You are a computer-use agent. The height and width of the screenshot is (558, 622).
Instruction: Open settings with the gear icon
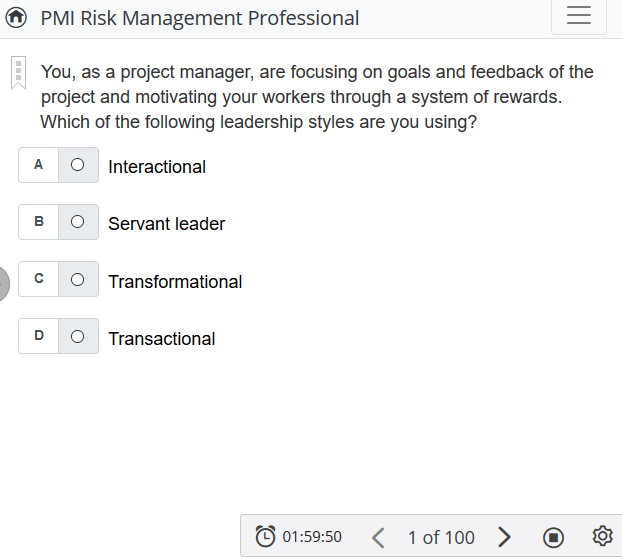pyautogui.click(x=602, y=537)
